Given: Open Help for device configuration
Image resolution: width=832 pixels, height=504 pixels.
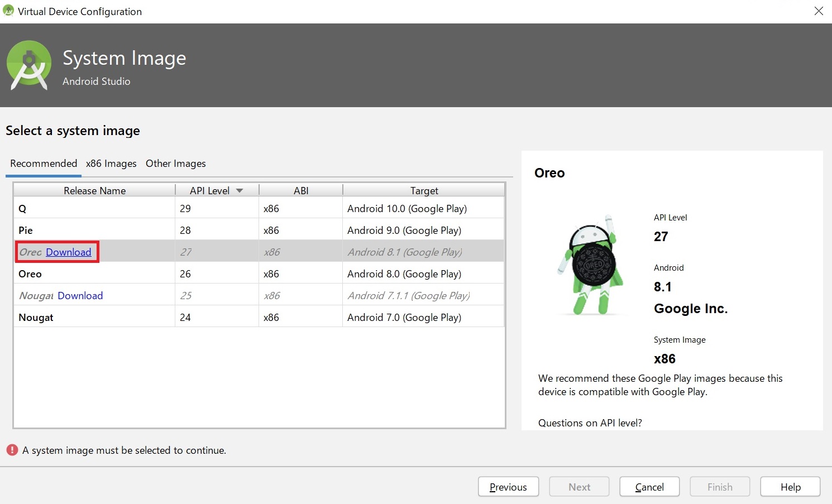Looking at the screenshot, I should (790, 487).
